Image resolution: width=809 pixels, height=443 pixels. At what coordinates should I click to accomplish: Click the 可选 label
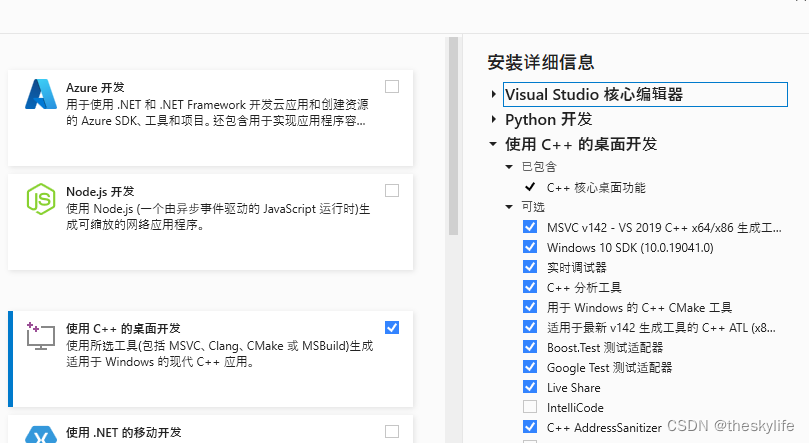(x=533, y=207)
